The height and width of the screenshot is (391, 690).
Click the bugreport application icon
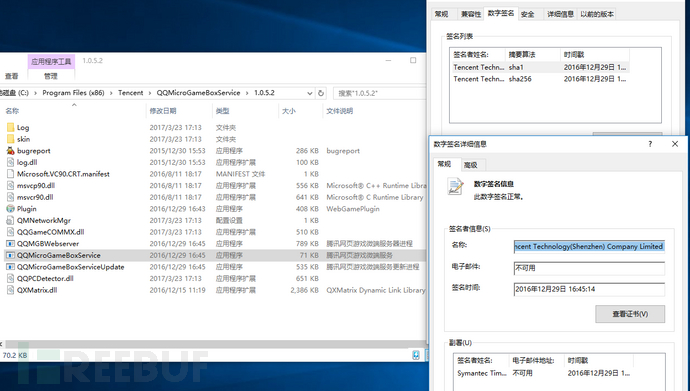11,151
